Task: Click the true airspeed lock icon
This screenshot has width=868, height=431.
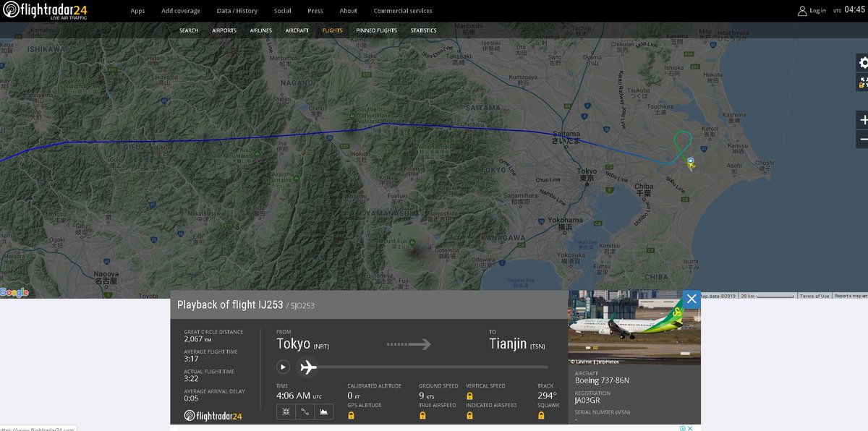Action: 422,416
